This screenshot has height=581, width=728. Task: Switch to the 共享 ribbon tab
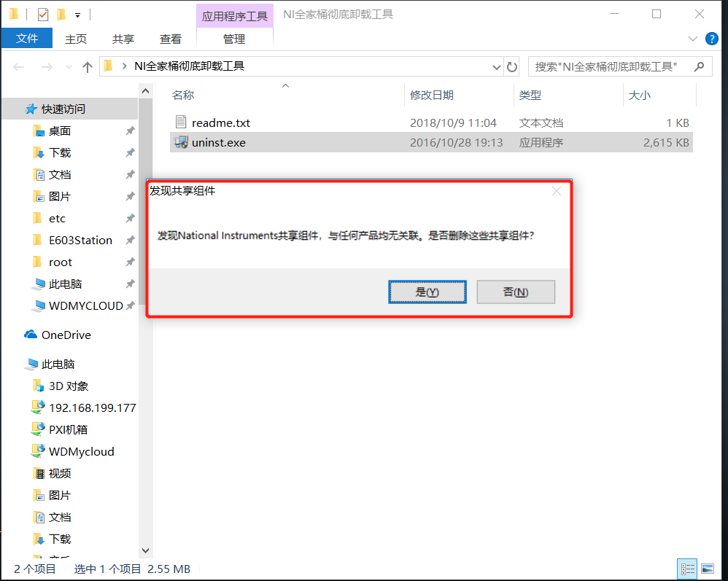pyautogui.click(x=123, y=39)
